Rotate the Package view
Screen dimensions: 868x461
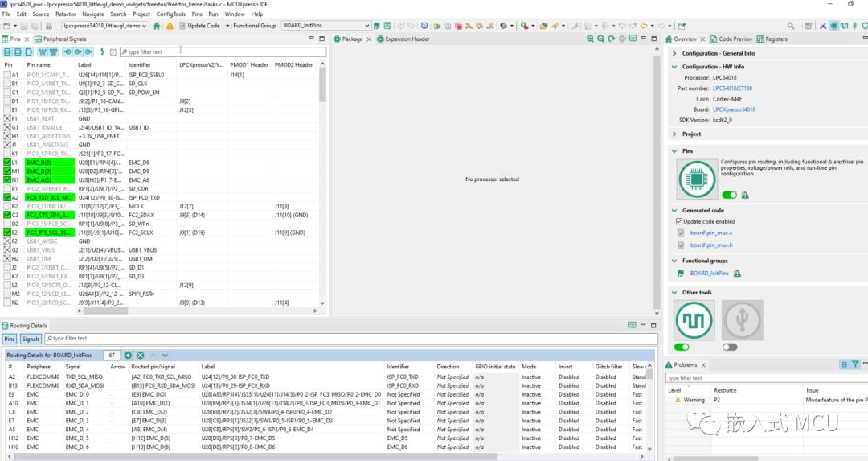tap(611, 39)
